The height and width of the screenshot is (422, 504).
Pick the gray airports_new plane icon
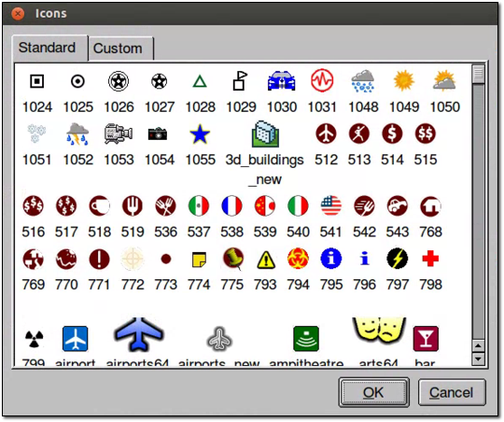pyautogui.click(x=219, y=339)
